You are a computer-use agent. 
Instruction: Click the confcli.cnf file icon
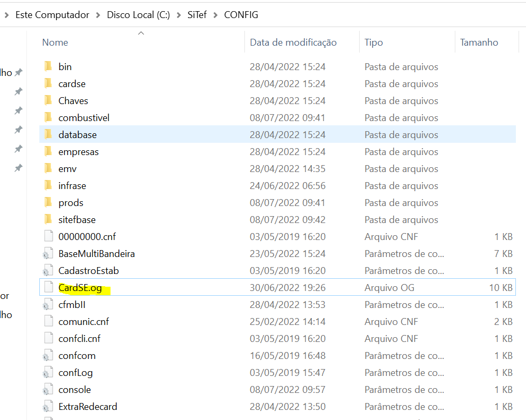pos(49,338)
